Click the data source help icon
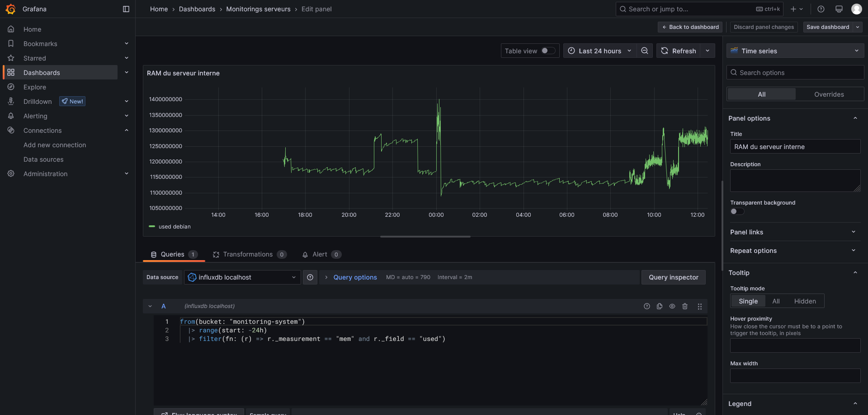 (x=310, y=277)
